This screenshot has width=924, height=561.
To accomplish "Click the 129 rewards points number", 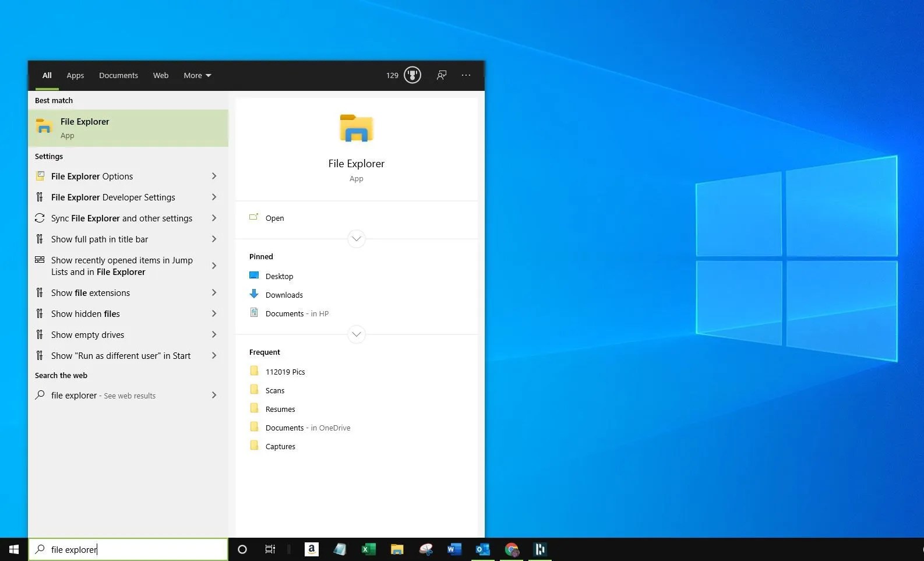I will 392,75.
